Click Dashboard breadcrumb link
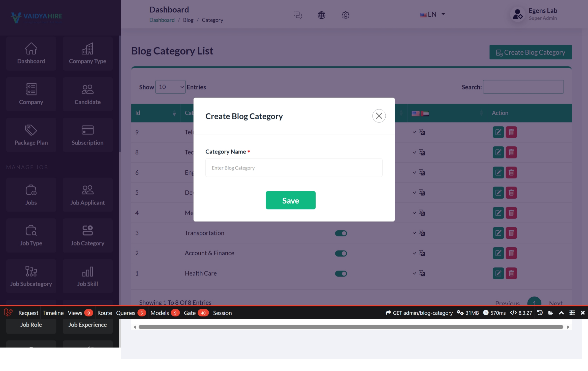 (x=162, y=20)
